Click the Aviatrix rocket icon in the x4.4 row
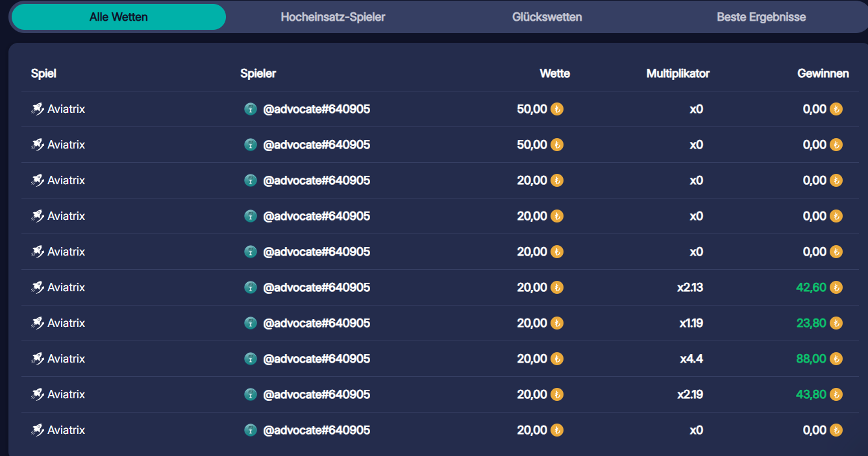 (38, 359)
